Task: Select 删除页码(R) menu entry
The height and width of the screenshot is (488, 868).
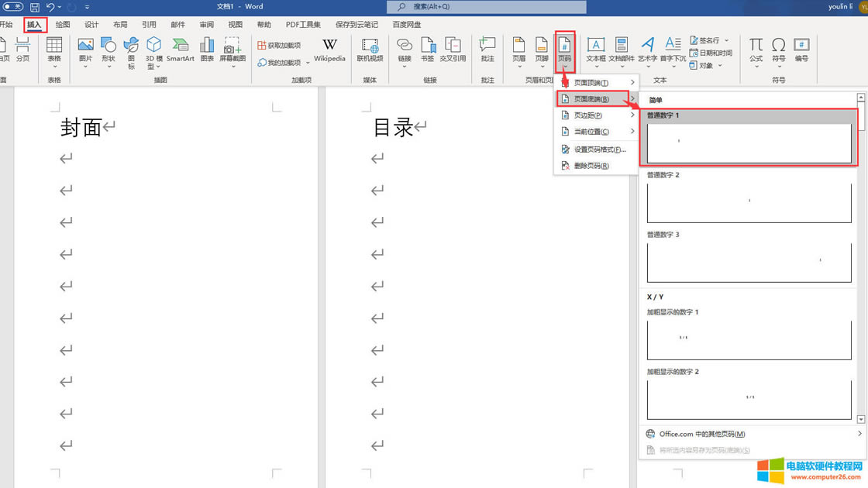Action: pos(591,166)
